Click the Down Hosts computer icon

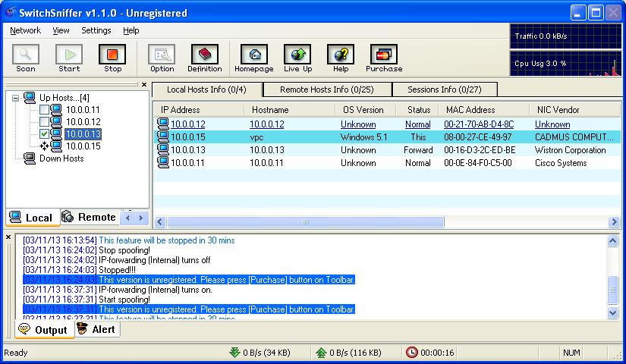pos(30,158)
